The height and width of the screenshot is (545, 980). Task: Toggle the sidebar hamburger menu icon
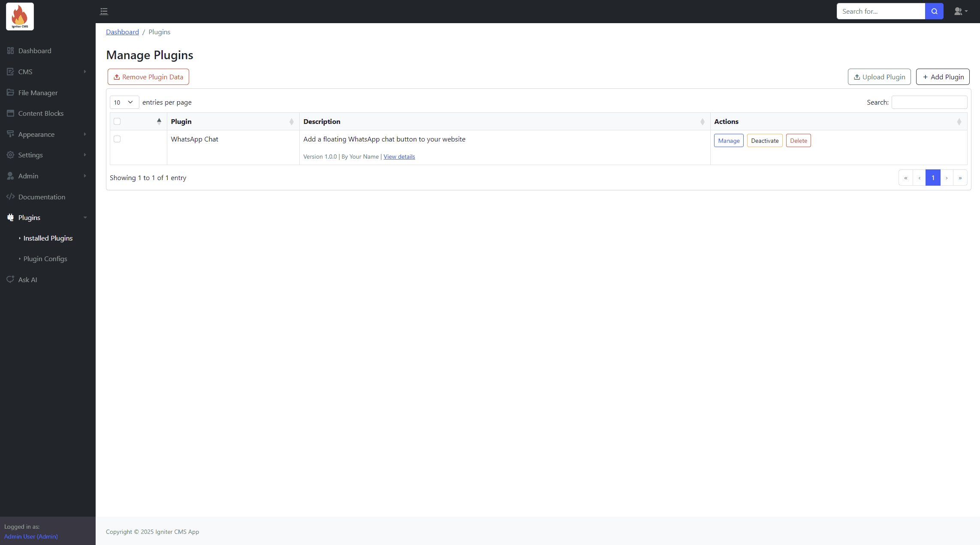coord(104,12)
